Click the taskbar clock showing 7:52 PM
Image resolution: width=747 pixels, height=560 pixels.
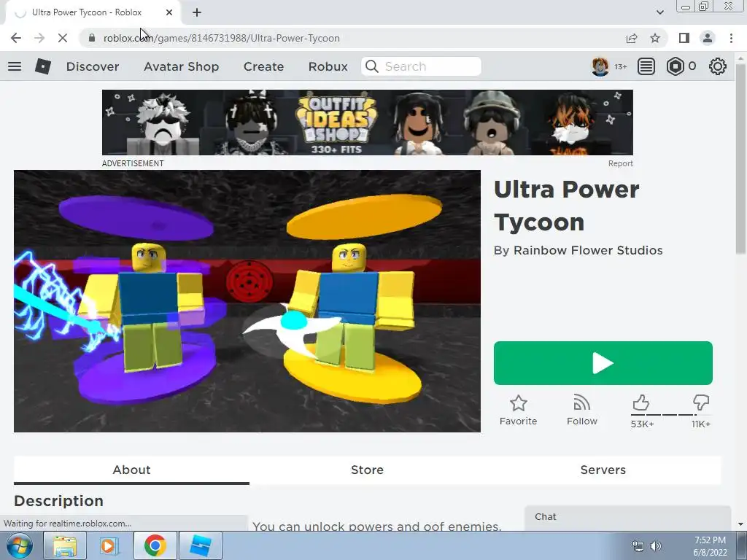(x=710, y=546)
